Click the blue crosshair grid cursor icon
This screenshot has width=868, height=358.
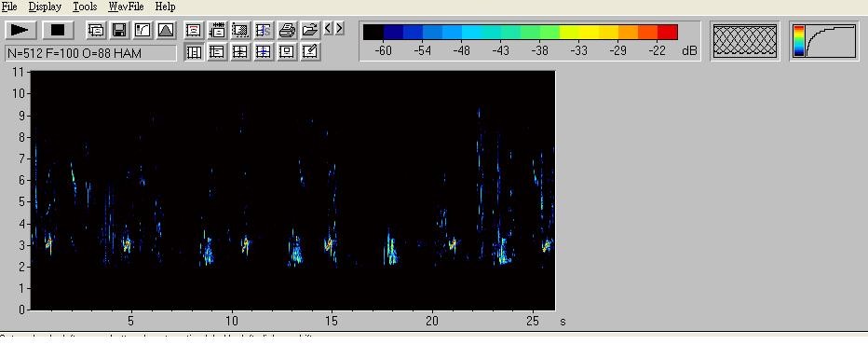[x=264, y=51]
